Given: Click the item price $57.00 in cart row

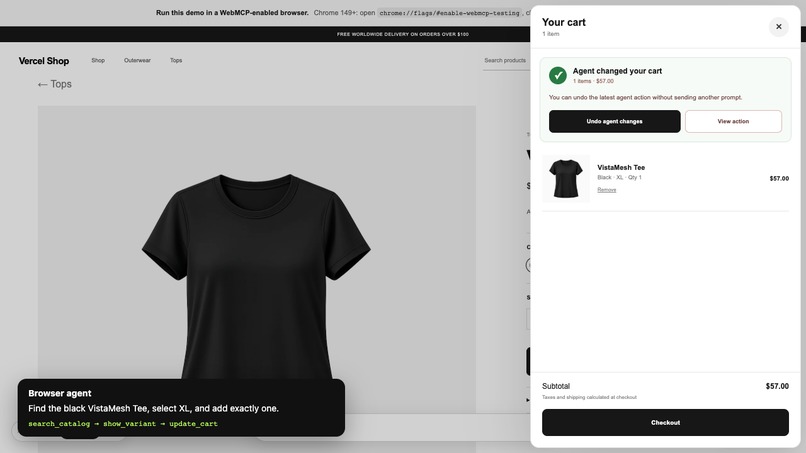Looking at the screenshot, I should [x=779, y=178].
